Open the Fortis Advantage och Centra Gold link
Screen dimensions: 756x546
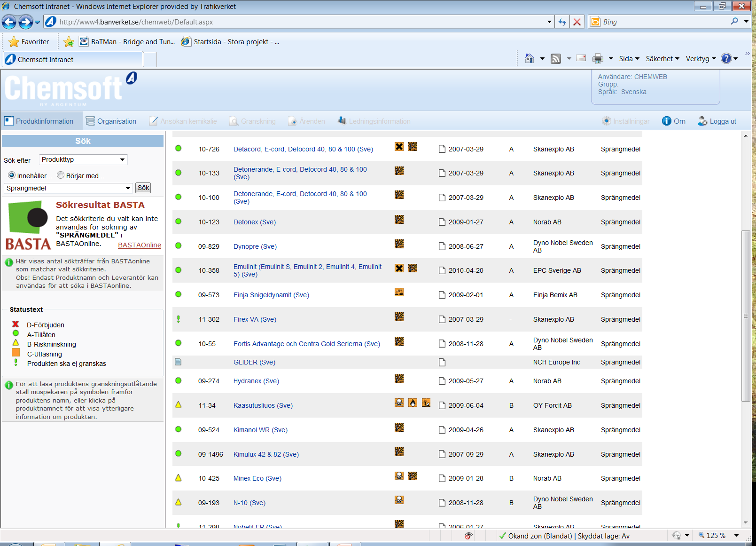tap(307, 344)
